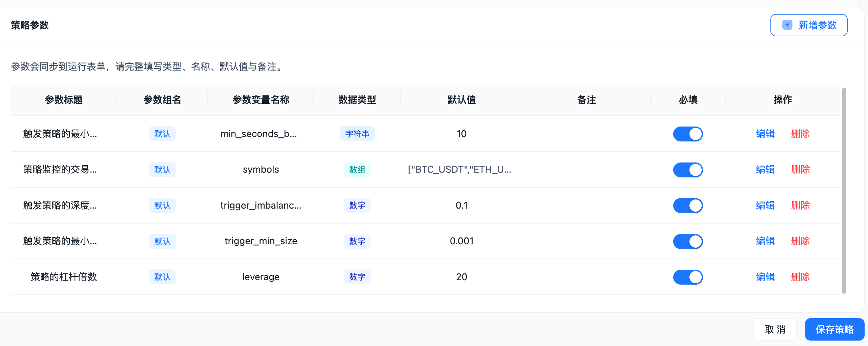
Task: Click the 默认值 column header
Action: (x=461, y=100)
